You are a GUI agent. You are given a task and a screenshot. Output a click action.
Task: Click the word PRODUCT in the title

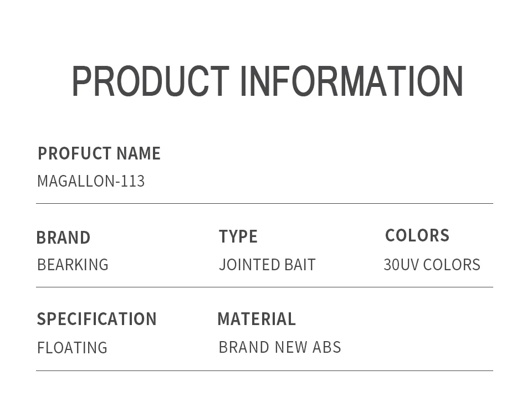pos(150,81)
